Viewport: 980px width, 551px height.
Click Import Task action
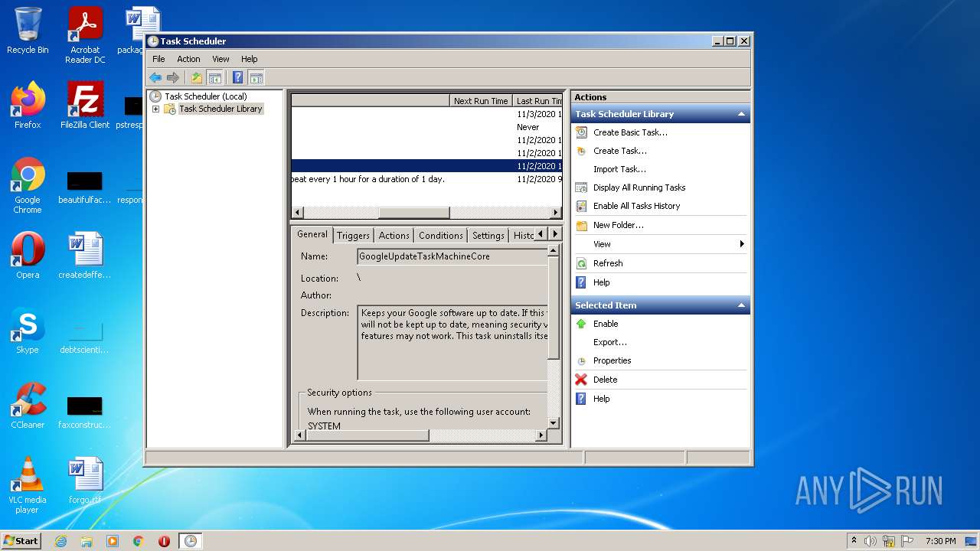coord(619,169)
